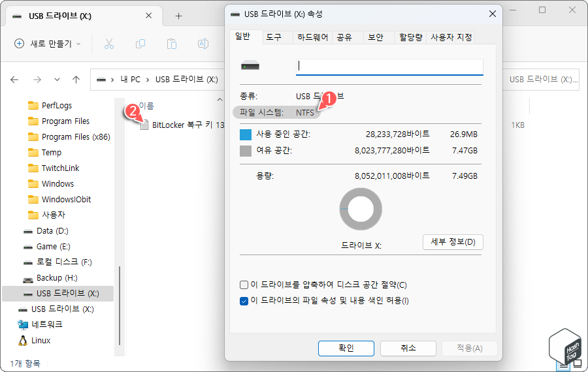Click the Copy icon in Explorer toolbar

[x=140, y=44]
